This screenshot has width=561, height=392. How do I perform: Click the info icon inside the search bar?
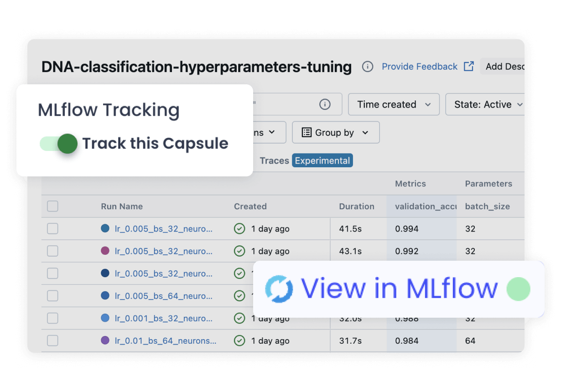[x=325, y=104]
